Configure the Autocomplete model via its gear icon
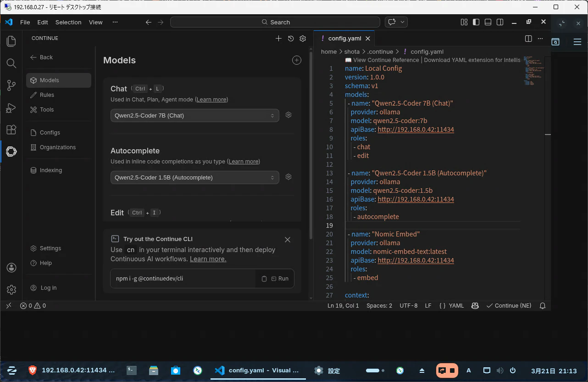 coord(288,177)
